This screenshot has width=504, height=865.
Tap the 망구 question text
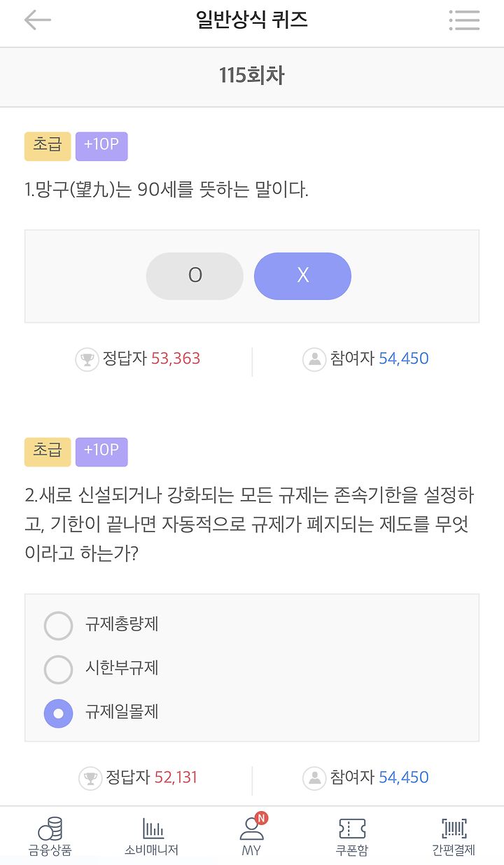click(167, 190)
